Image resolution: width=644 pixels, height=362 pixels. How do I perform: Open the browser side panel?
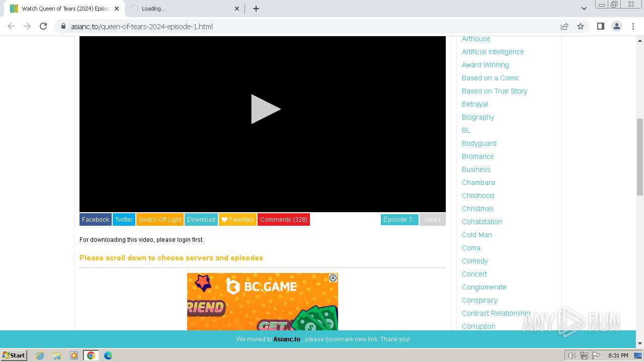point(600,26)
